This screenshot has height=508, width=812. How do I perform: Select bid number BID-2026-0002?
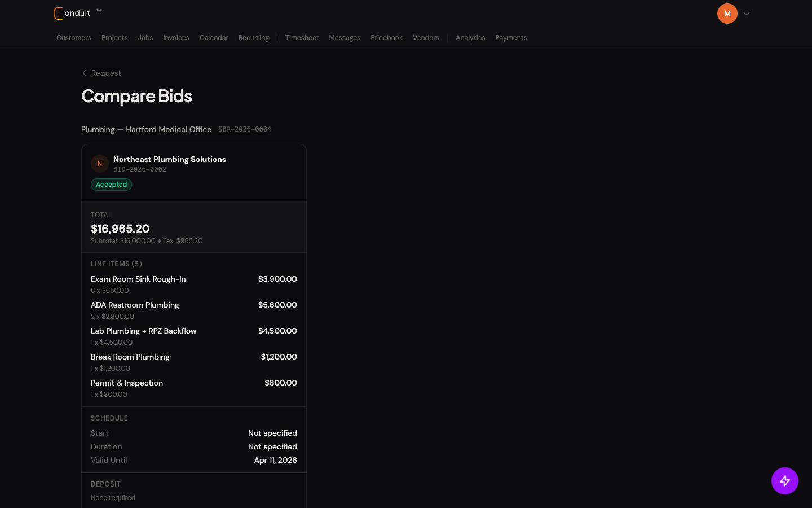point(140,169)
